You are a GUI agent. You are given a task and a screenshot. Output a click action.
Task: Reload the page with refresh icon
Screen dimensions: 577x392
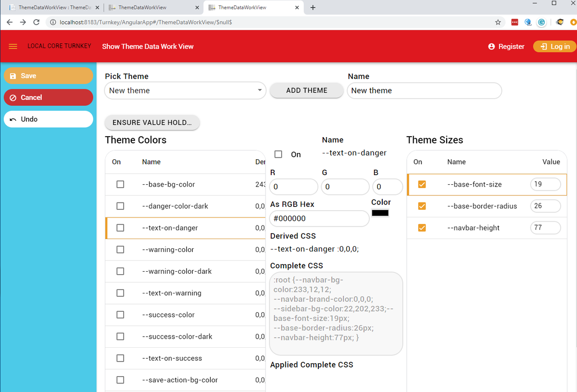click(37, 22)
